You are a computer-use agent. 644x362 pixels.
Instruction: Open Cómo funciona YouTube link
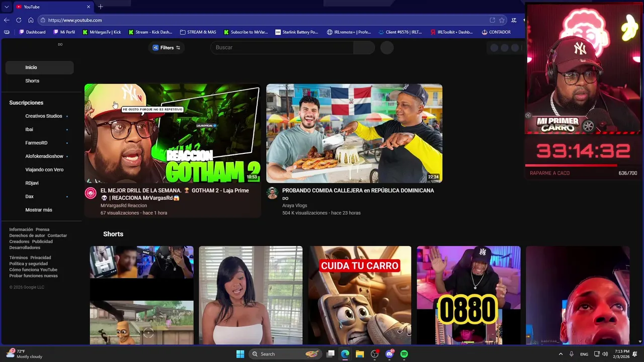click(x=33, y=269)
